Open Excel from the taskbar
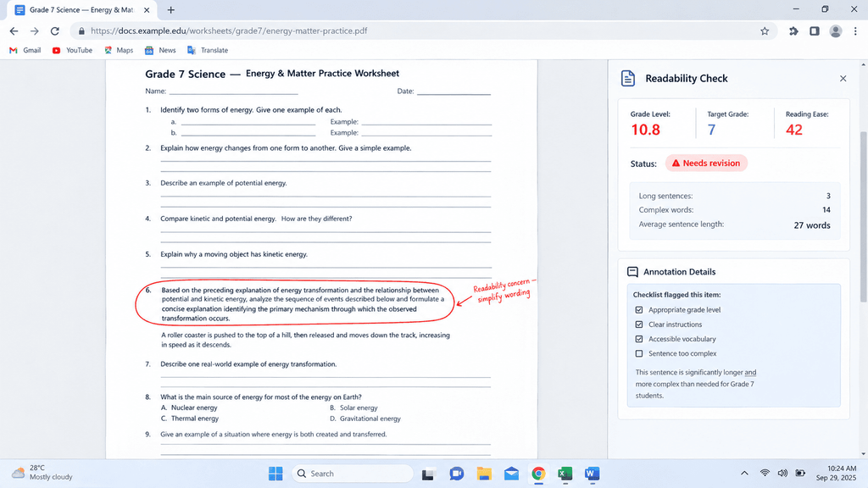This screenshot has width=868, height=488. [x=565, y=474]
